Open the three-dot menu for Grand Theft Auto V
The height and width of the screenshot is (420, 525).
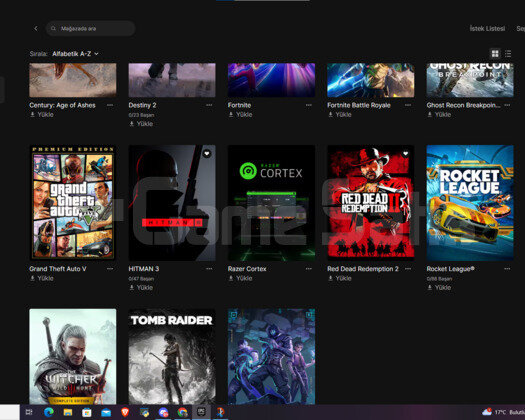[x=110, y=269]
